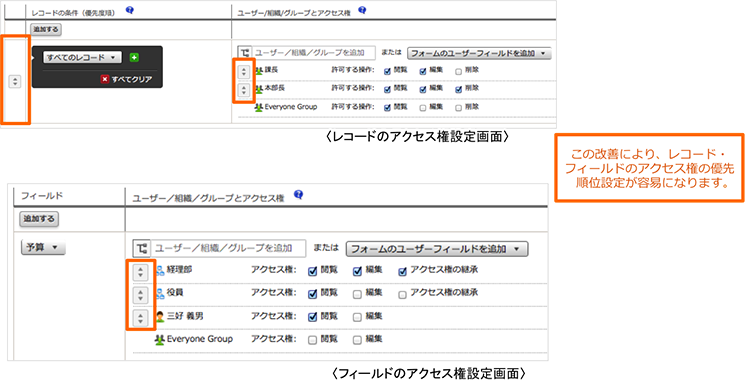Open organization picker icon in field settings

(x=141, y=248)
